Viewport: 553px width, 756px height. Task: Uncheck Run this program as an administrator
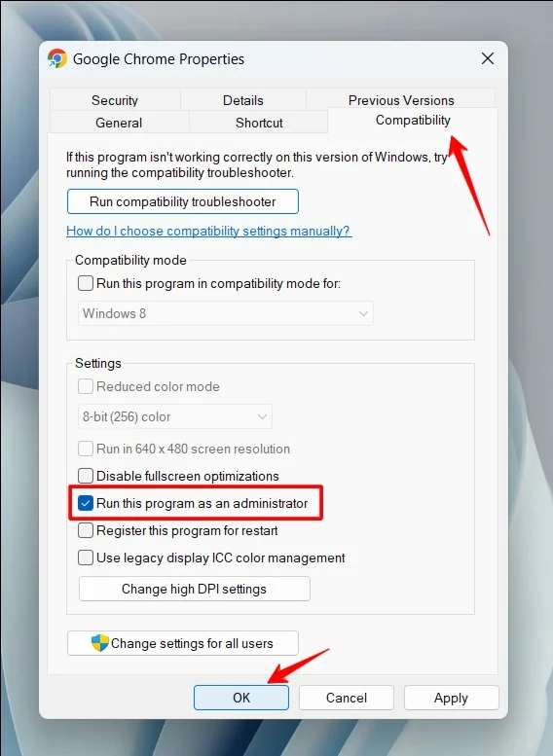click(x=86, y=503)
